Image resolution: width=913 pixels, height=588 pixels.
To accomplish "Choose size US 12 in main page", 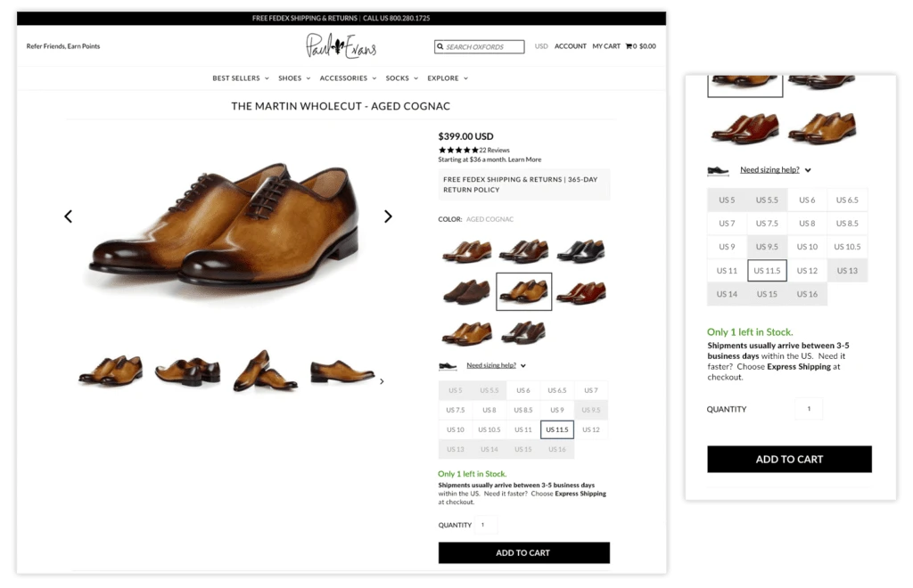I will (x=590, y=429).
